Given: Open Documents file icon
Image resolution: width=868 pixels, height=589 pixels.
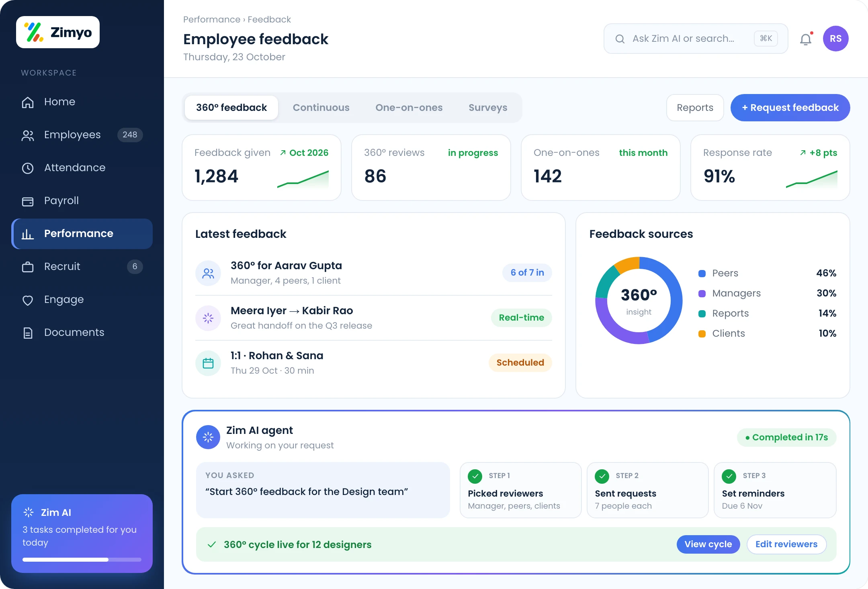Looking at the screenshot, I should 28,333.
